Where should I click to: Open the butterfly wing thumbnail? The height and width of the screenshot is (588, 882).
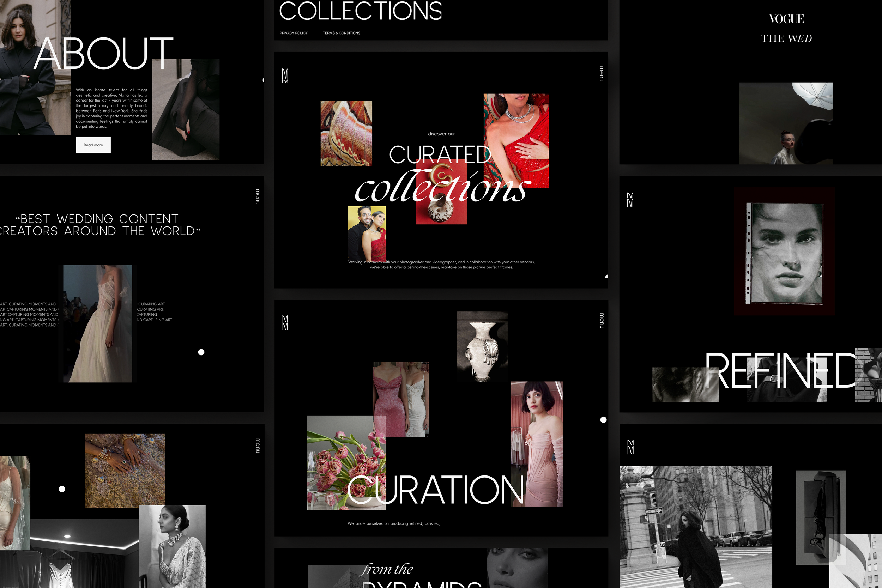pos(346,133)
